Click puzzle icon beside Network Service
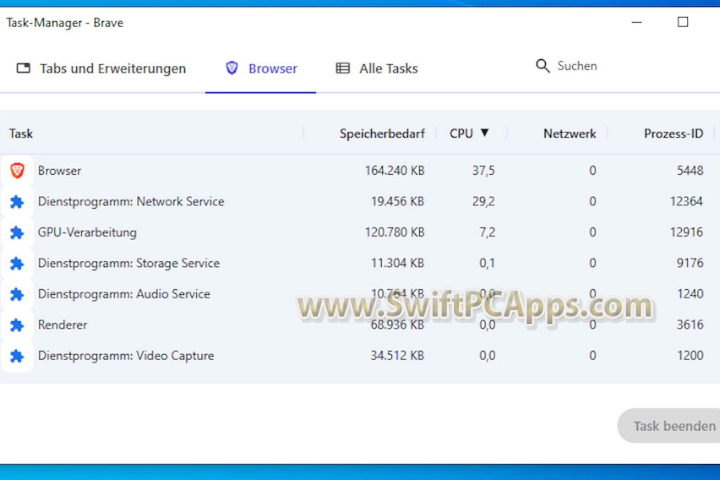Viewport: 720px width, 480px height. (x=17, y=202)
